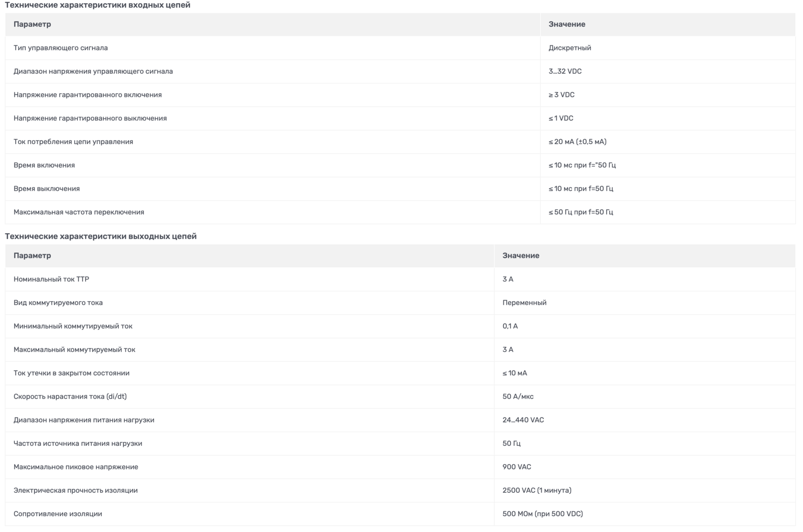803x532 pixels.
Task: Select 'Напряжение гарантированного включения' row label
Action: 87,95
